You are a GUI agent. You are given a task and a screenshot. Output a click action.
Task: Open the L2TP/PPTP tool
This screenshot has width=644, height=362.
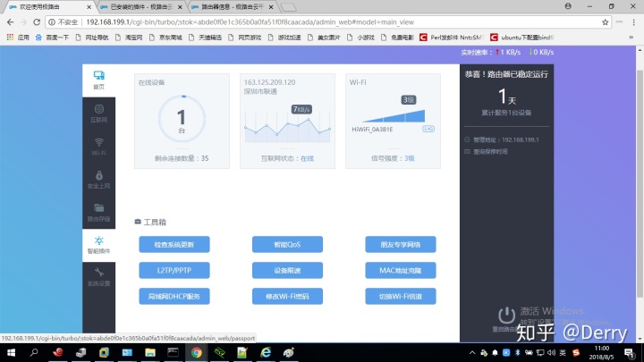point(174,271)
